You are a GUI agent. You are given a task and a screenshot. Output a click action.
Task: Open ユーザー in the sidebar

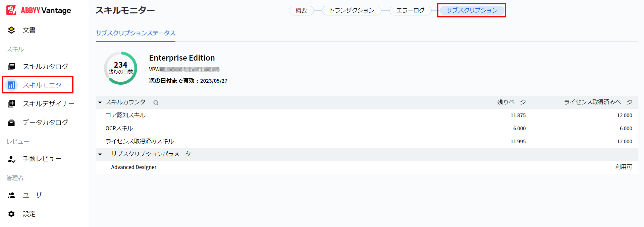[36, 195]
